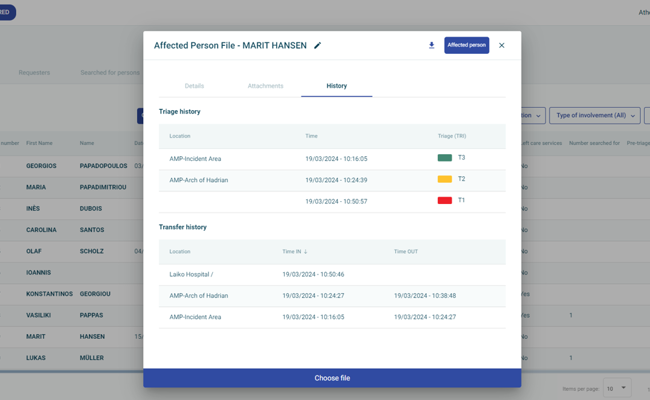Expand the Type of involvement (All) dropdown
Image resolution: width=650 pixels, height=400 pixels.
coord(594,116)
